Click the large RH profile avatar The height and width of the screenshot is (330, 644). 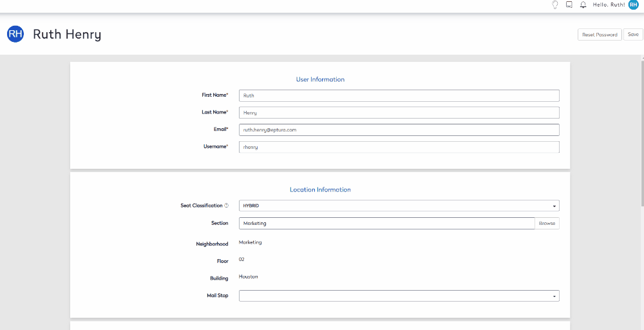[15, 35]
